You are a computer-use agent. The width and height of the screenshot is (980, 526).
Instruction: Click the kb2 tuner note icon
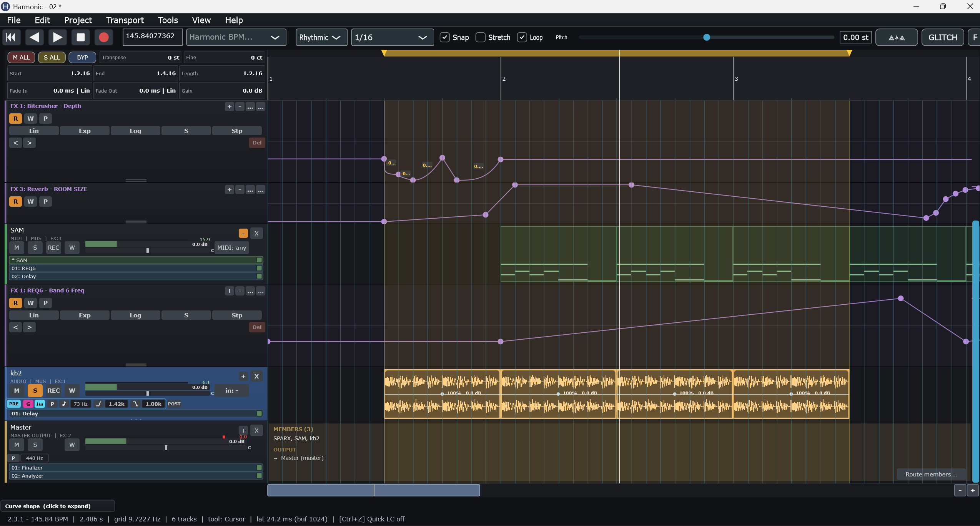tap(64, 404)
